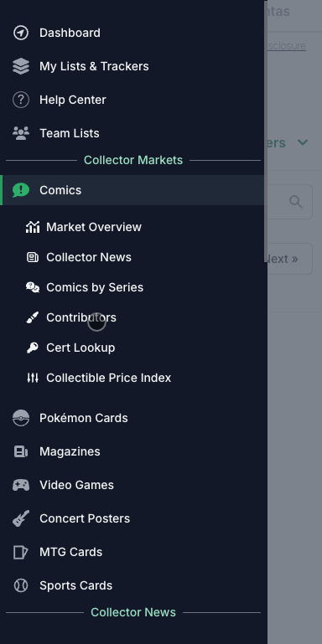Click the Team Lists people icon
Image resolution: width=322 pixels, height=644 pixels.
coord(21,133)
